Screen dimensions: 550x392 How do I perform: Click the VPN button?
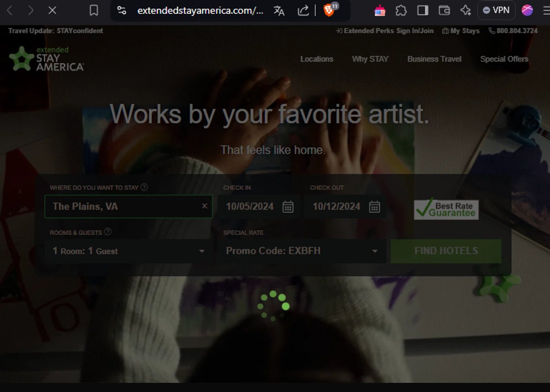[x=496, y=10]
